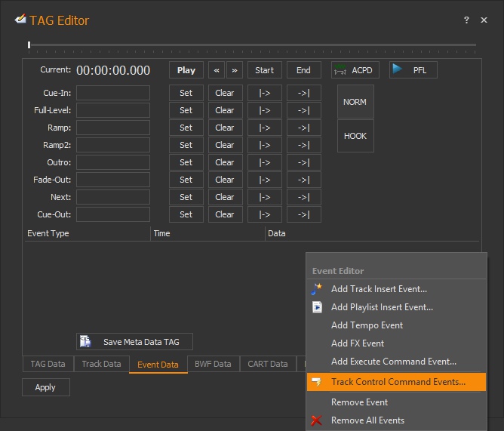This screenshot has width=504, height=431.
Task: Switch to the BWF Data tab
Action: tap(213, 364)
